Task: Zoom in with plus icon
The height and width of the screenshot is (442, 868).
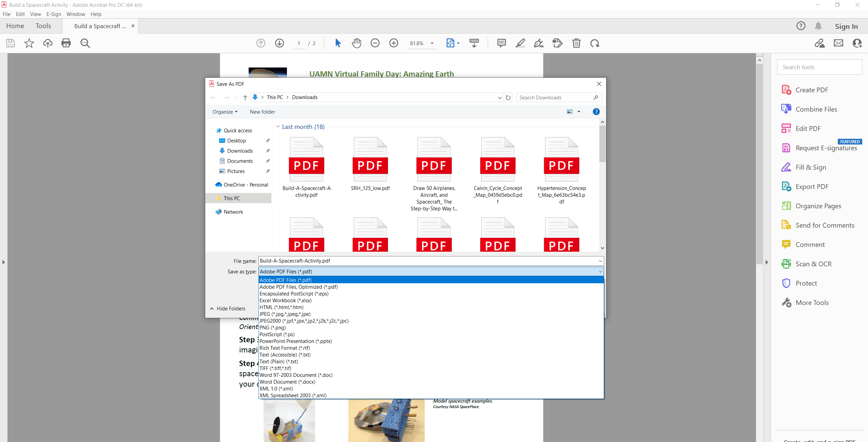Action: 394,43
